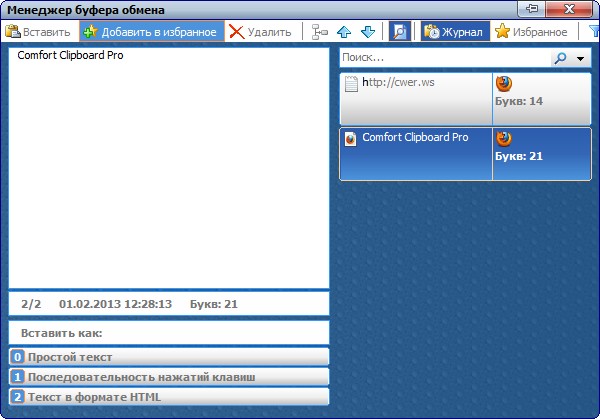Select the http://cwer.ws clipboard entry
The image size is (600, 419).
pos(465,99)
